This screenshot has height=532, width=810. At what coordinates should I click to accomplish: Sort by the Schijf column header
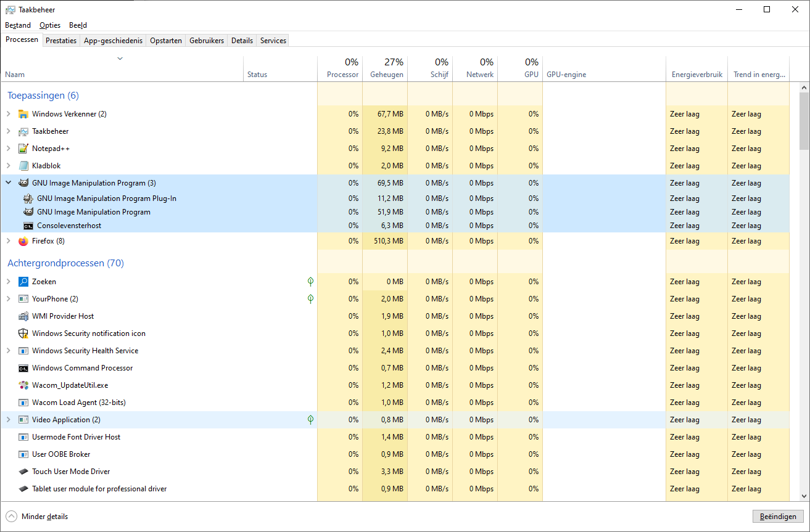(x=430, y=68)
